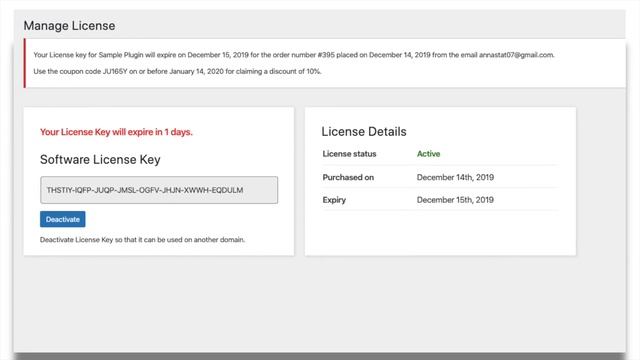Click the 'License Details' heading
This screenshot has height=360, width=640.
click(x=364, y=131)
